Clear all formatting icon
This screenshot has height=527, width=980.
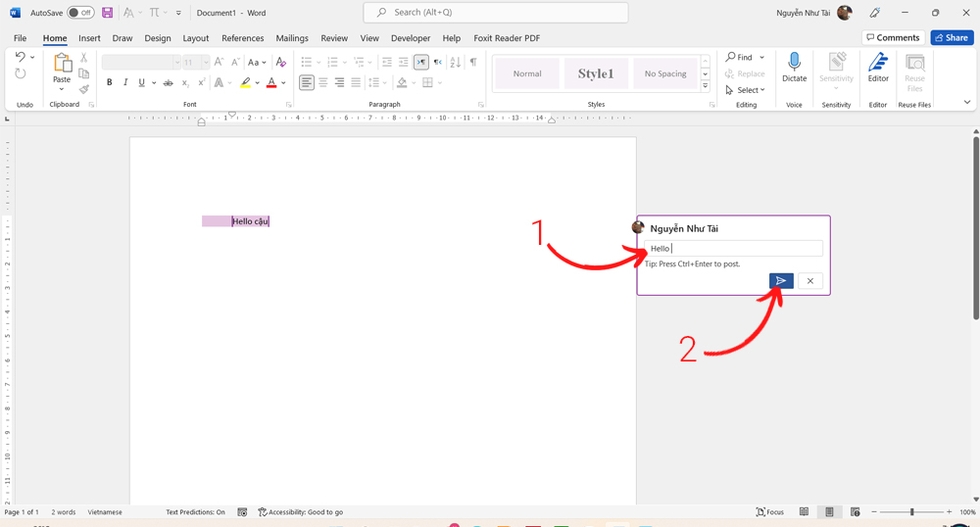[x=281, y=62]
